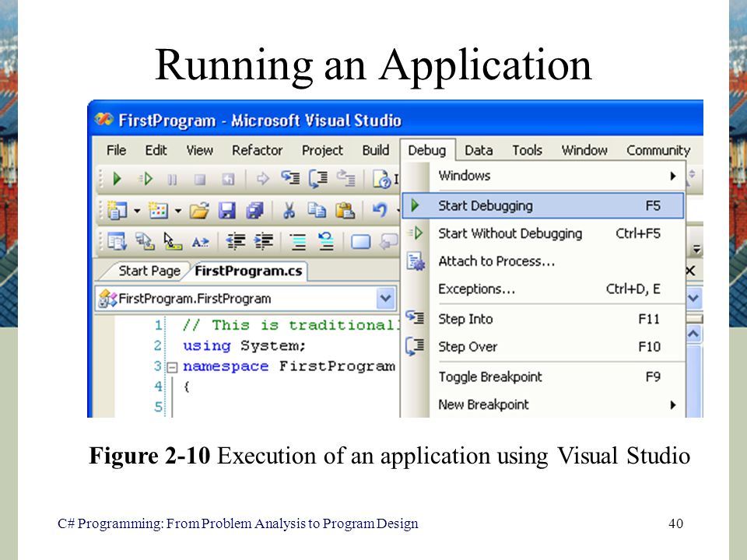Choose Start Debugging F5 menu item

pyautogui.click(x=543, y=205)
